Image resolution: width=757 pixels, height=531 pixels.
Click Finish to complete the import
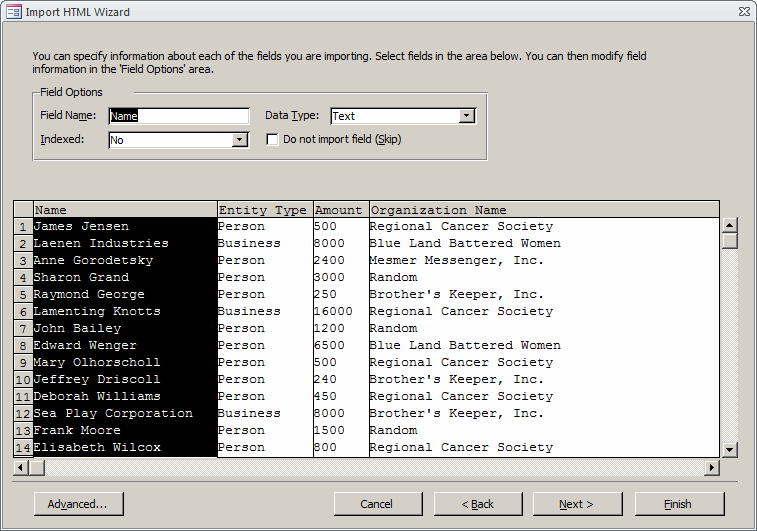click(678, 504)
